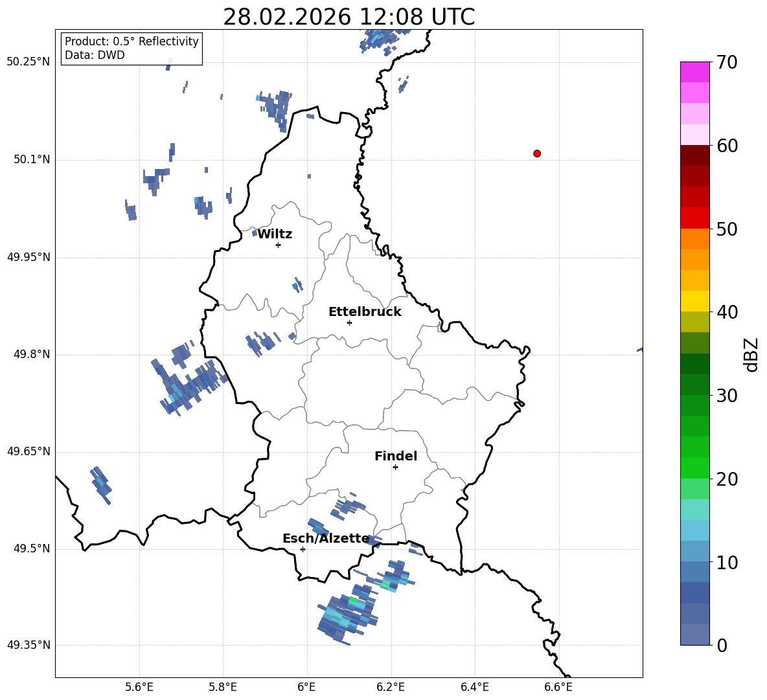Viewport: 767px width, 700px height.
Task: Click the light cyan colorbar swatch above 10
Action: click(694, 530)
